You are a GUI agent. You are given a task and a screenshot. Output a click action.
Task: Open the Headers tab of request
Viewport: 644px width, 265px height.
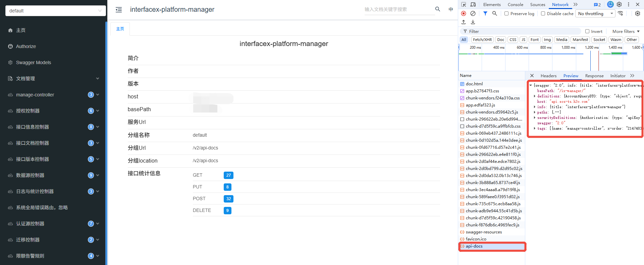point(548,76)
